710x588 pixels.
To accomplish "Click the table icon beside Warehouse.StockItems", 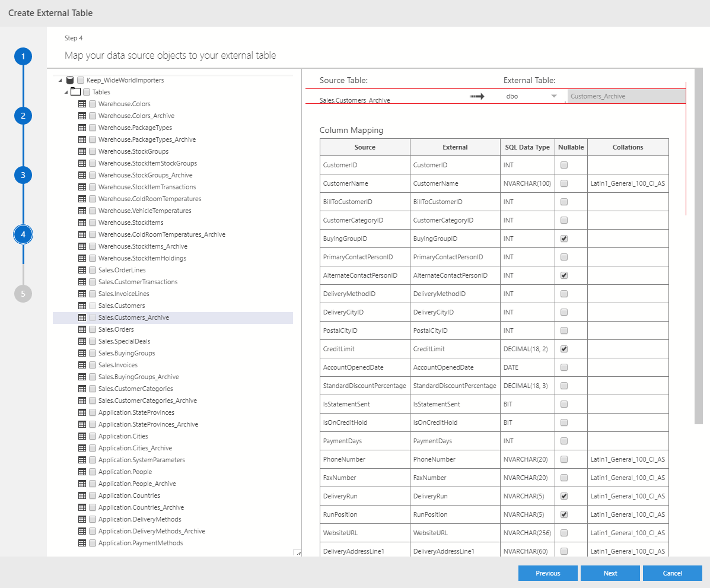I will pyautogui.click(x=82, y=223).
